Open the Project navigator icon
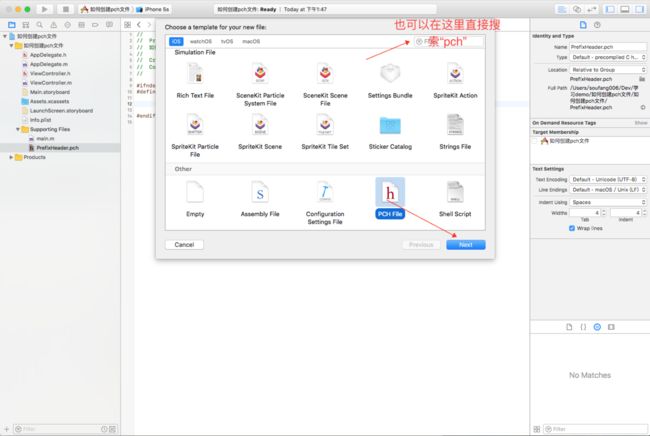 [12, 25]
